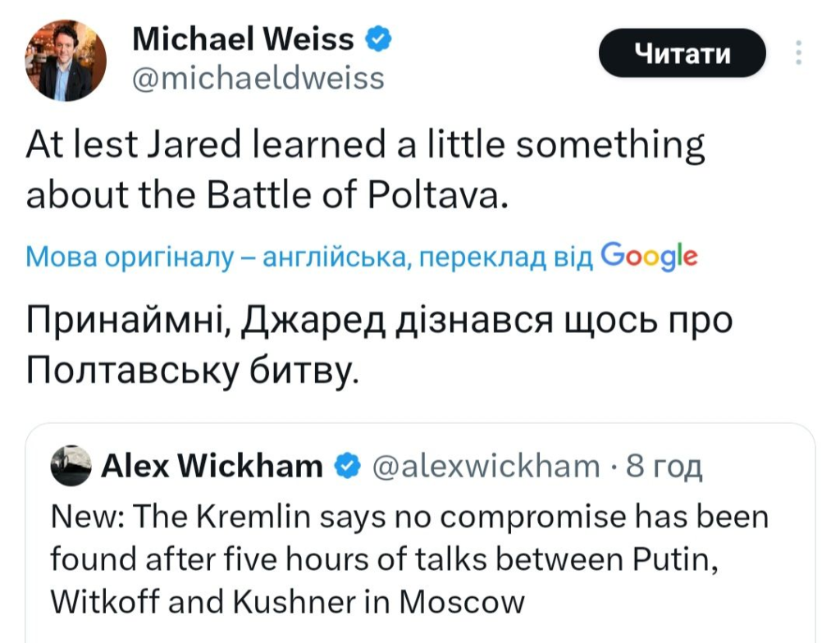Viewport: 840px width, 643px height.
Task: Click the original English tweet text
Action: [365, 170]
